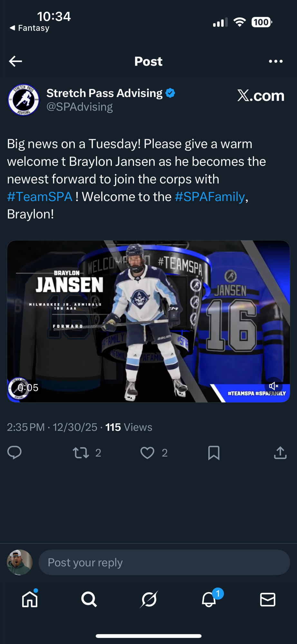Tap the reply comment icon
The image size is (297, 644).
click(14, 453)
